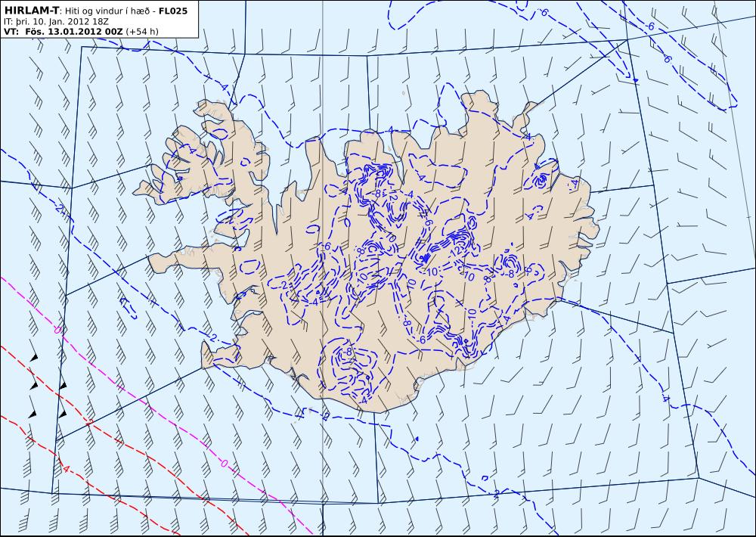Viewport: 756px width, 537px height.
Task: Click valid time 'Fös. 13.01.2012 00Z'
Action: pyautogui.click(x=74, y=32)
